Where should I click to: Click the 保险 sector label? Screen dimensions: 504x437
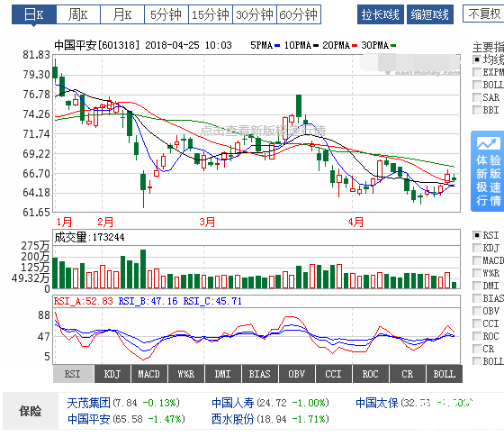pos(31,411)
